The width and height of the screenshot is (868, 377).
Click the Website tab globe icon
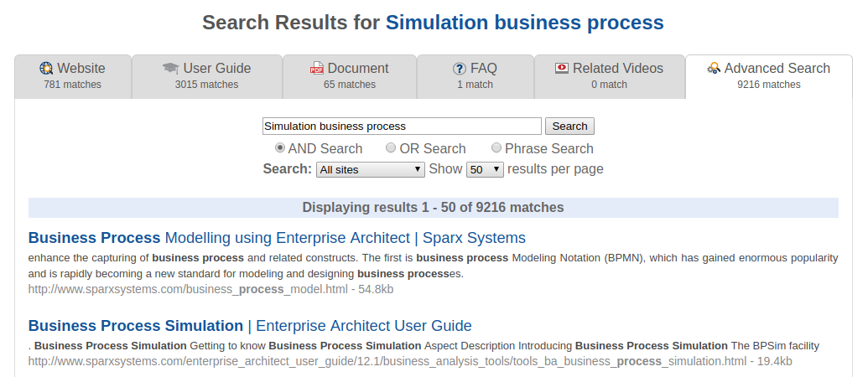tap(46, 69)
